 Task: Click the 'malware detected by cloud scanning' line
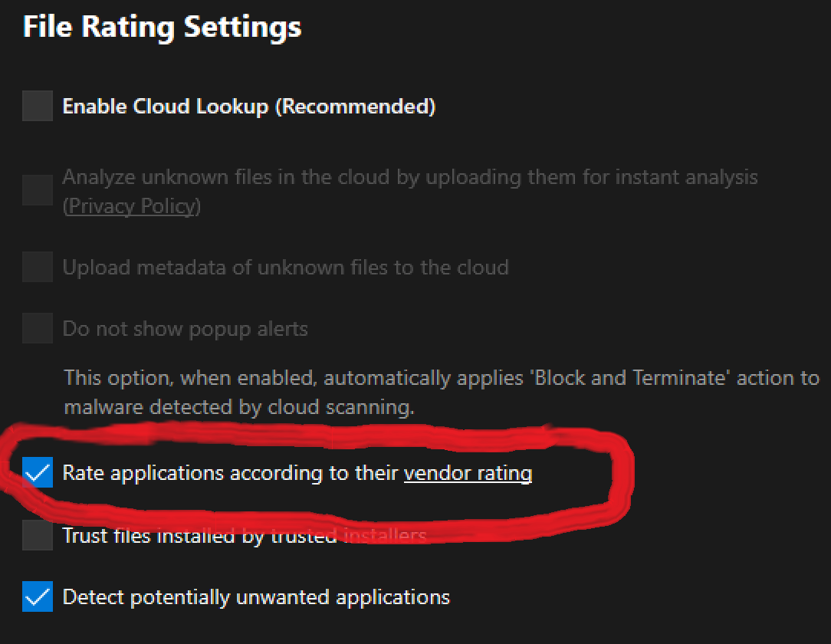click(239, 406)
